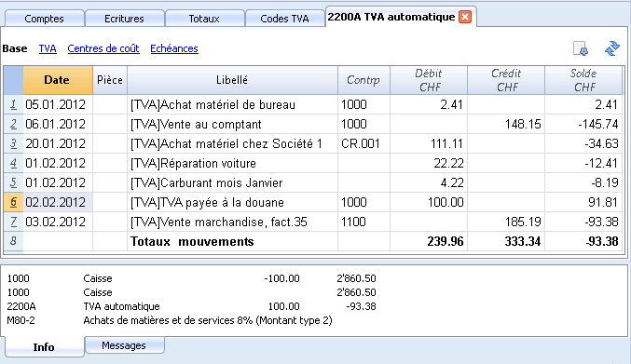Click the Contrp column header
631x364 pixels.
[364, 80]
